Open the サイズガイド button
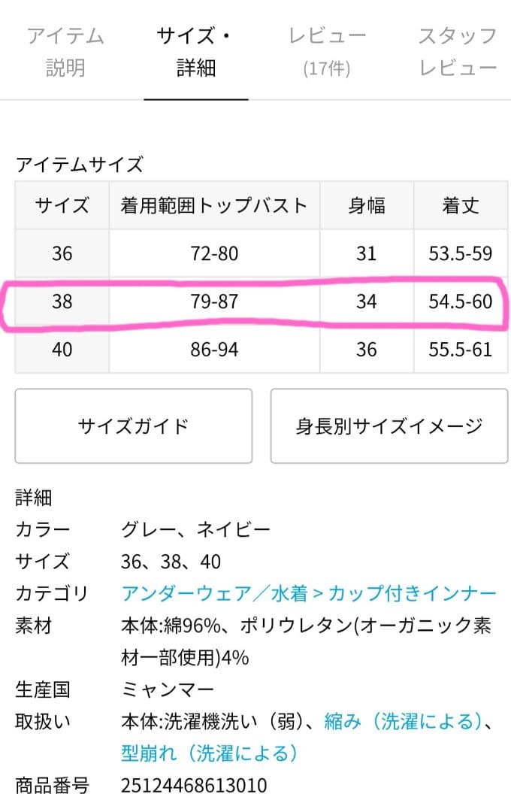 132,425
